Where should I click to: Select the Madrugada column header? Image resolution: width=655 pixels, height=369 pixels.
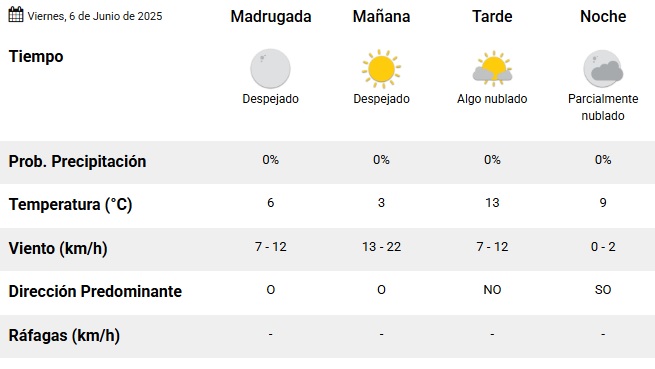coord(271,17)
